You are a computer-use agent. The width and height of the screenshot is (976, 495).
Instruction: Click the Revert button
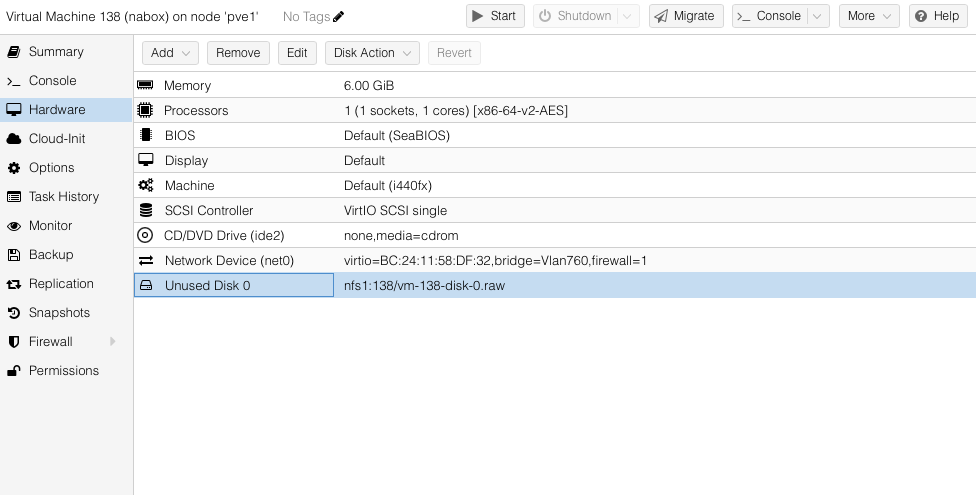(454, 53)
